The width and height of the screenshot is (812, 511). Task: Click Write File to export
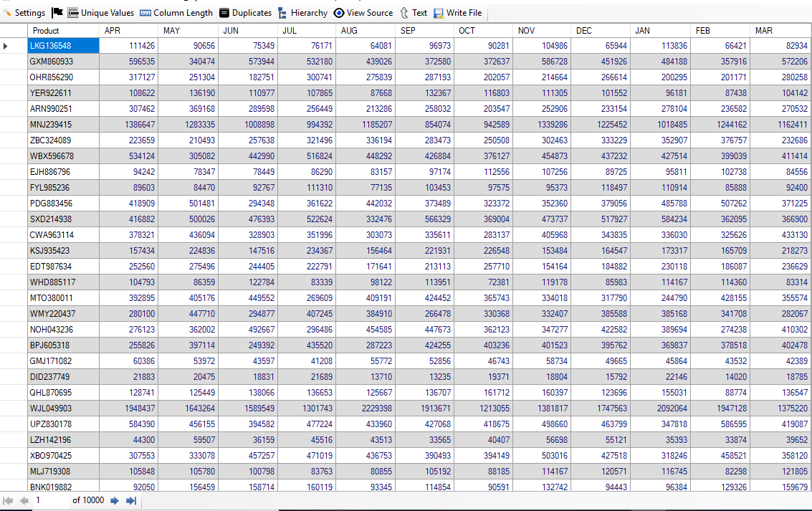[x=457, y=13]
